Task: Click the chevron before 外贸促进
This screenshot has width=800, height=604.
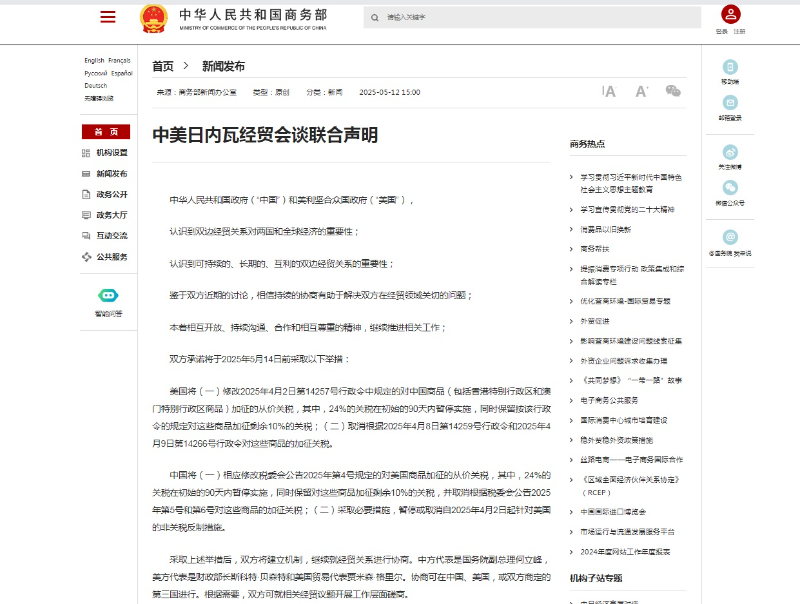Action: pos(571,321)
